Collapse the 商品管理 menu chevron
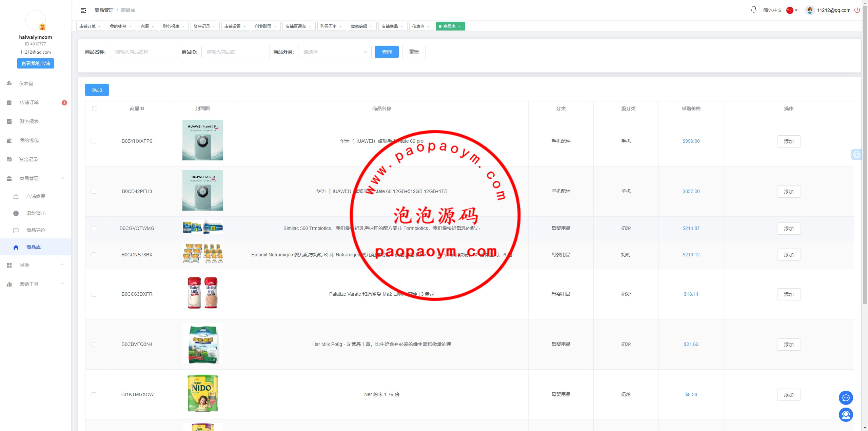Image resolution: width=868 pixels, height=431 pixels. click(x=62, y=178)
